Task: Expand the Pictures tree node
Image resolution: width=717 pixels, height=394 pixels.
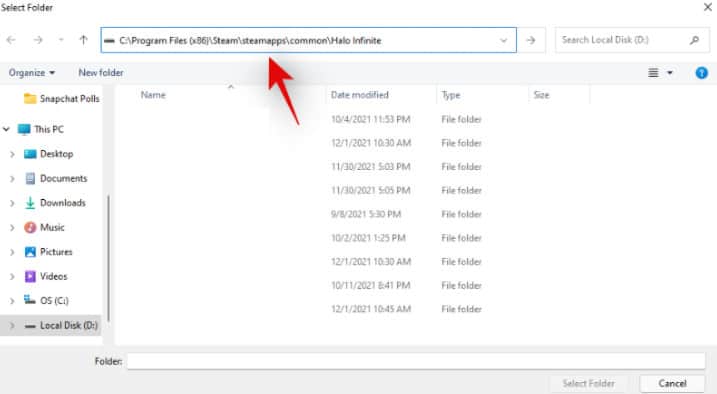Action: (x=12, y=252)
